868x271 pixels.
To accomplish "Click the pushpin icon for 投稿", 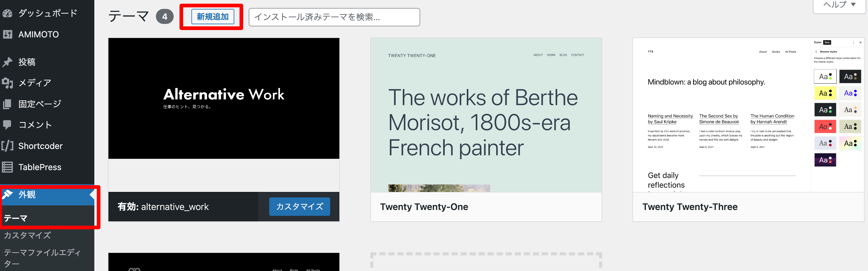I will [x=7, y=62].
